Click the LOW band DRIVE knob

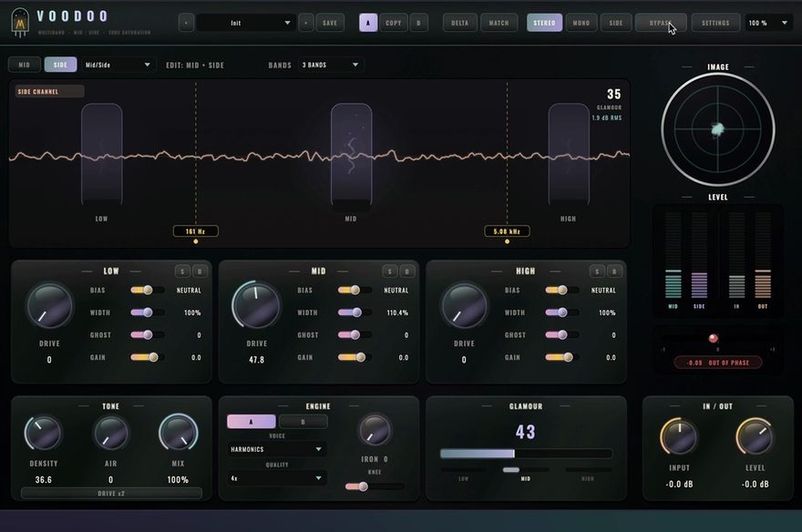click(x=49, y=306)
